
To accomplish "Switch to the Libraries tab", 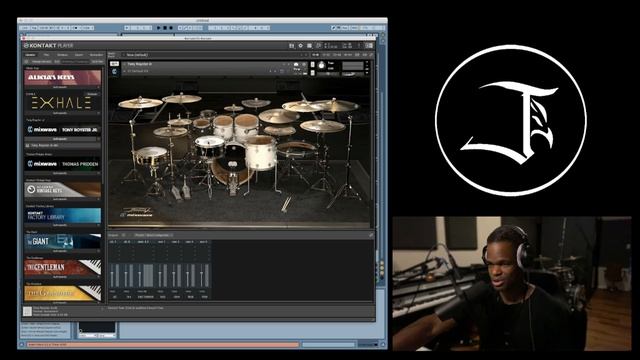I will pyautogui.click(x=31, y=55).
